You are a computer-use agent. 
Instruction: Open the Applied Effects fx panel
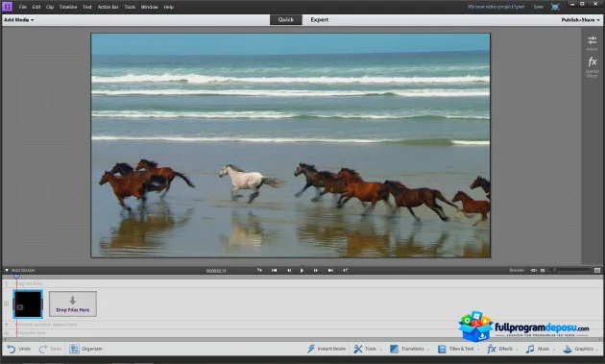click(x=592, y=66)
